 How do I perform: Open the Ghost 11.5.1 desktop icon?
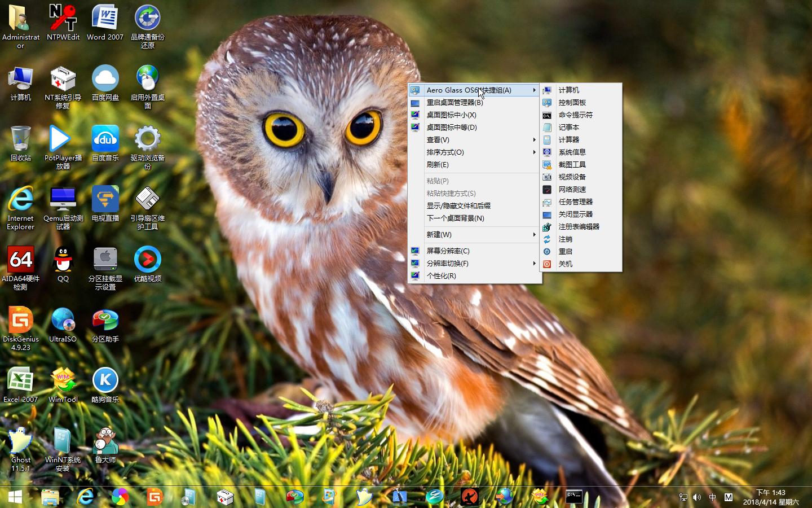click(x=21, y=449)
